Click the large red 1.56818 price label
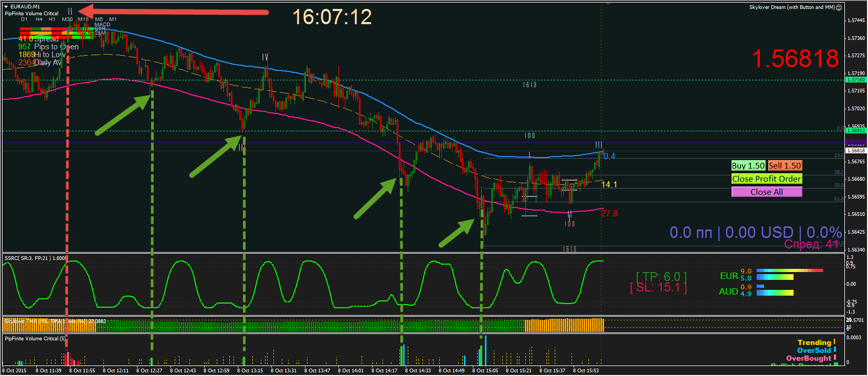Viewport: 868px width, 376px height. (x=796, y=58)
